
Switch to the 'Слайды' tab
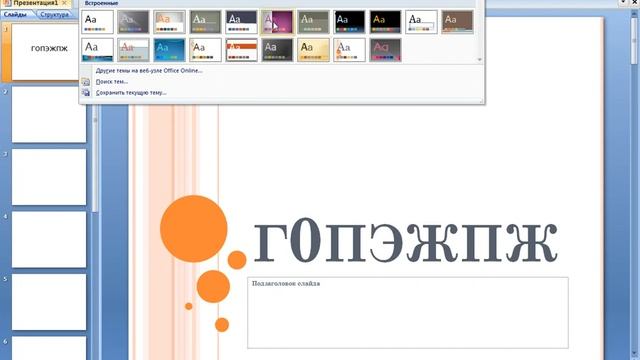[x=16, y=14]
